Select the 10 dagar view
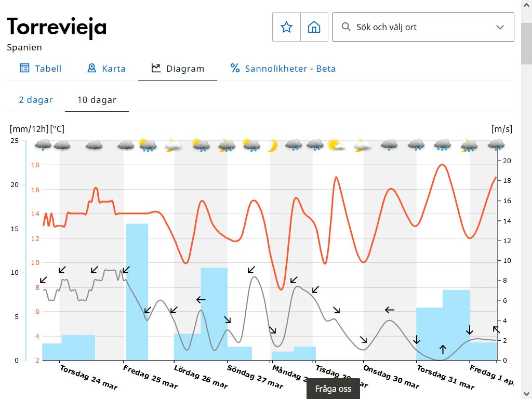 (97, 100)
